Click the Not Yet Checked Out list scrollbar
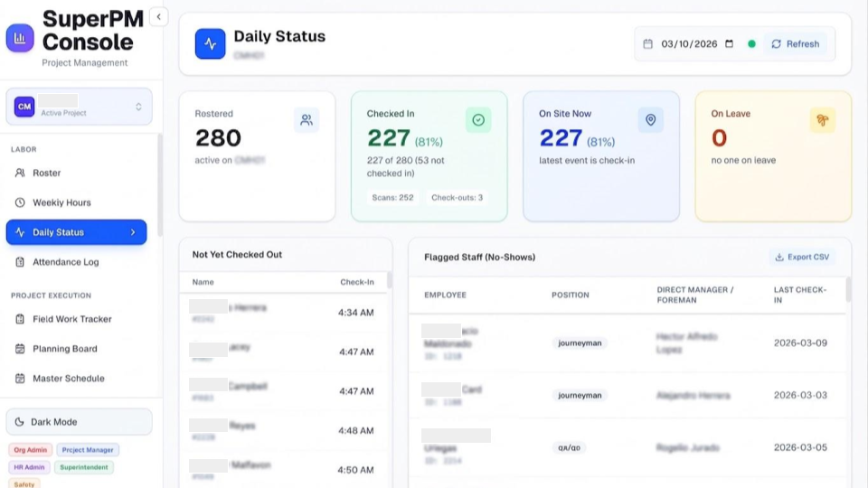 389,280
